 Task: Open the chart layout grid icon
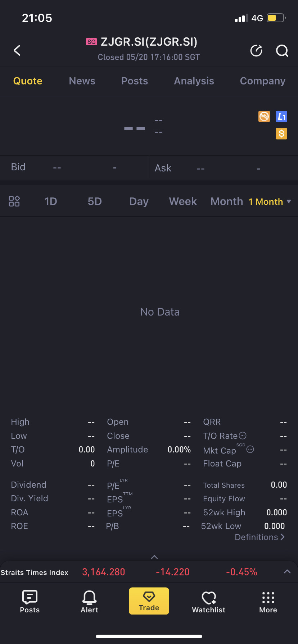pos(14,201)
